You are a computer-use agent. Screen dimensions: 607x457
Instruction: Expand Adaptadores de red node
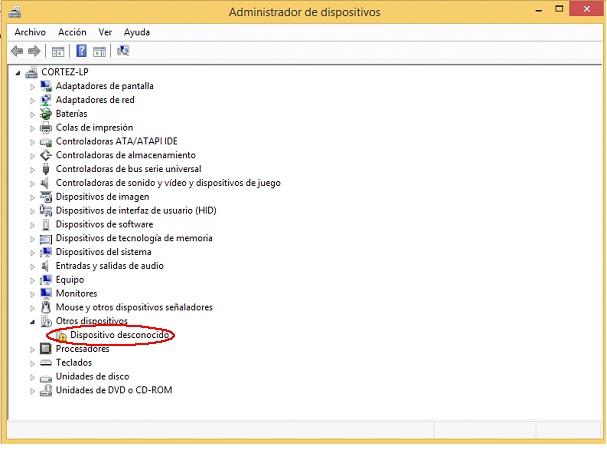[32, 101]
